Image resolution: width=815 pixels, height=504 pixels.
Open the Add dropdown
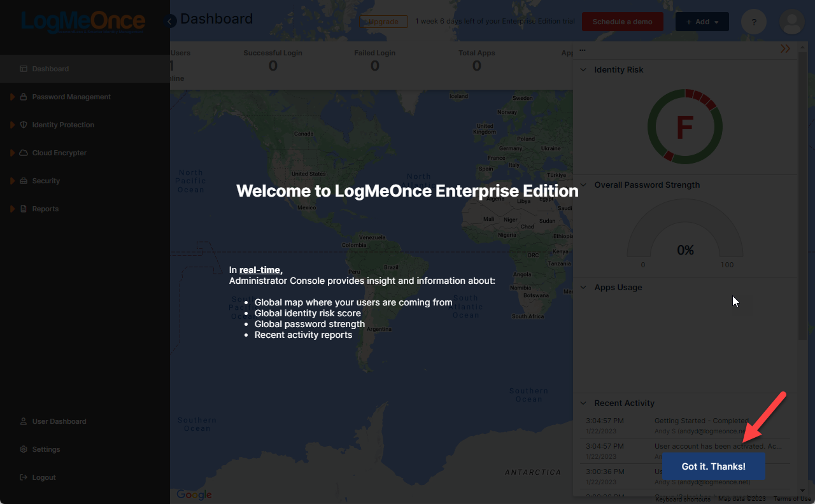[x=702, y=22]
